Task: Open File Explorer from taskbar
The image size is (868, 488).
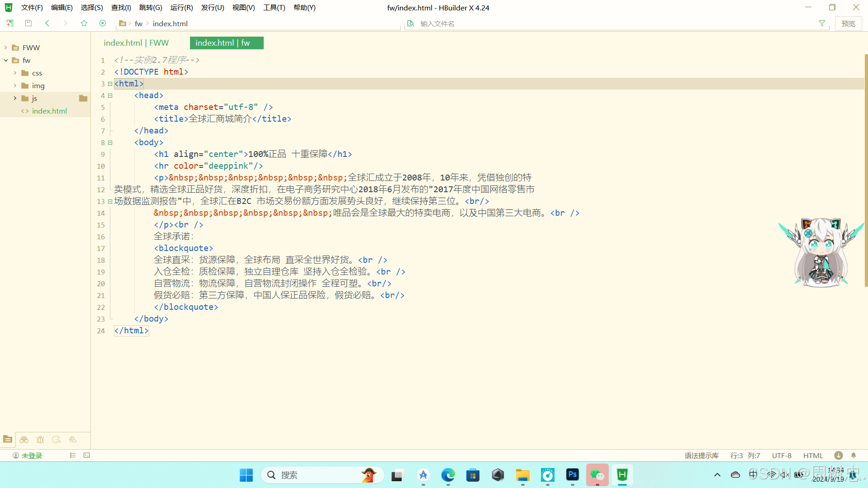Action: pos(522,475)
